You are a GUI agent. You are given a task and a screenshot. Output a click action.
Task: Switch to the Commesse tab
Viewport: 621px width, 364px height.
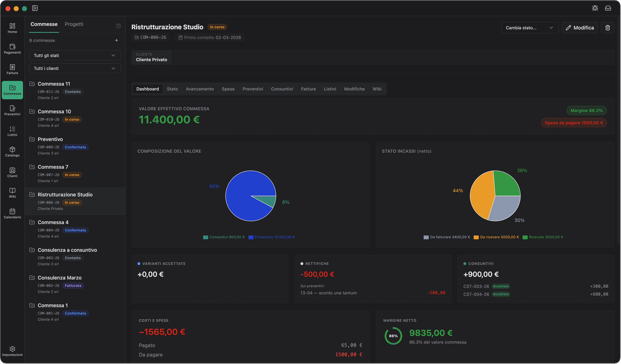[x=44, y=24]
